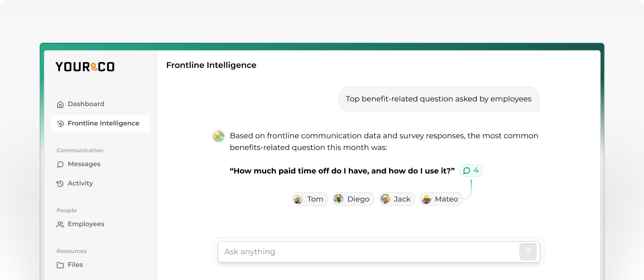This screenshot has width=644, height=280.
Task: Click the speech bubble icon on the reply badge
Action: [x=467, y=170]
